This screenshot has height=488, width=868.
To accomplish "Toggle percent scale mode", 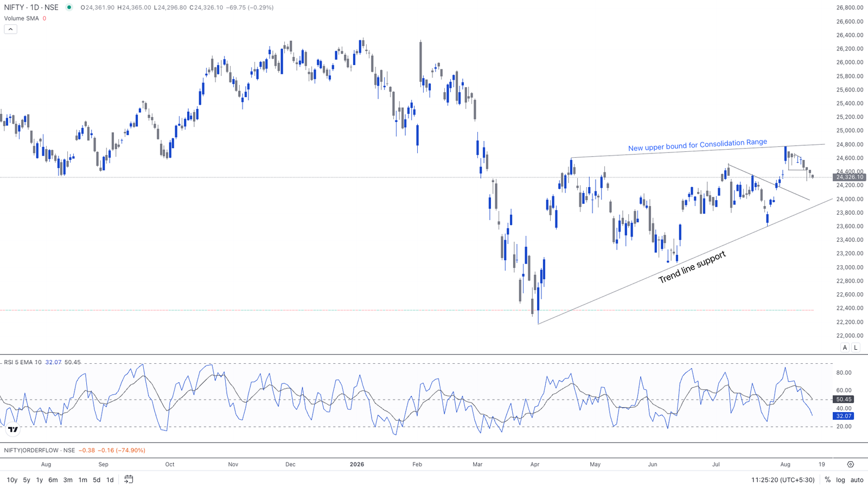I will [x=828, y=480].
